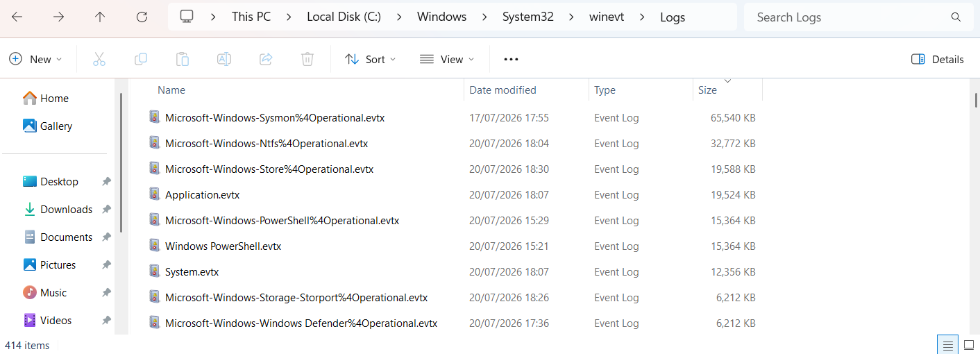Unpin Desktop using its pin icon
This screenshot has height=354, width=980.
click(106, 182)
